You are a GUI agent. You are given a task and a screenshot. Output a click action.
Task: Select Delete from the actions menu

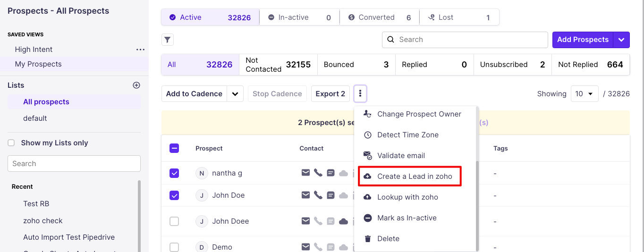pyautogui.click(x=415, y=239)
